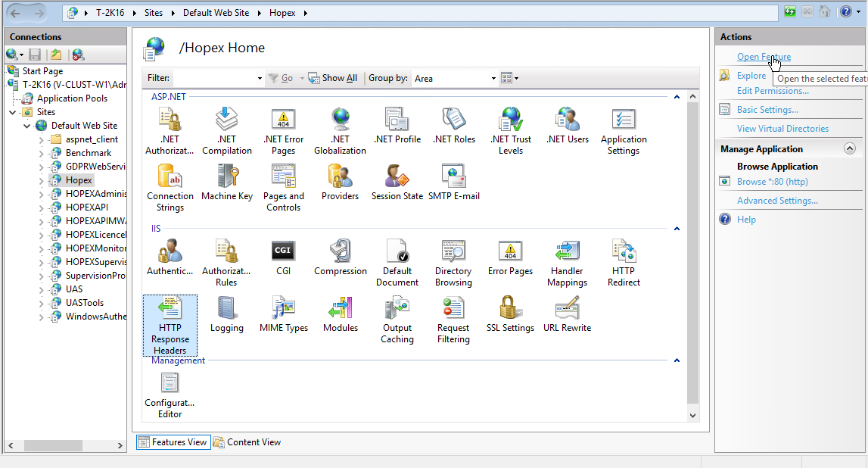Open the Configuration Editor icon
The height and width of the screenshot is (468, 868).
[x=170, y=383]
